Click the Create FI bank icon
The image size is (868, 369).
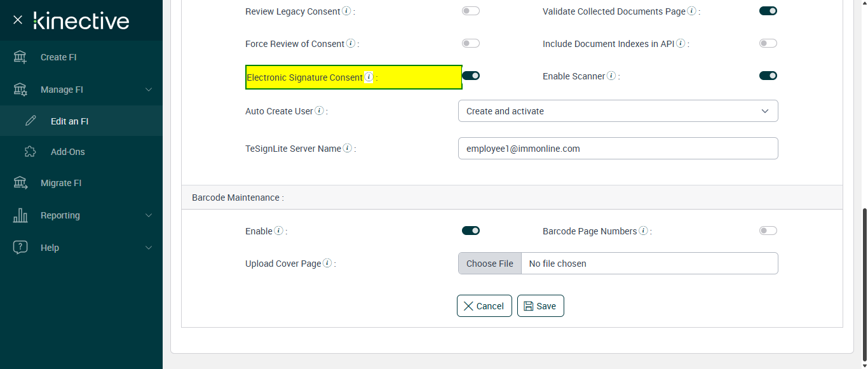(x=20, y=57)
